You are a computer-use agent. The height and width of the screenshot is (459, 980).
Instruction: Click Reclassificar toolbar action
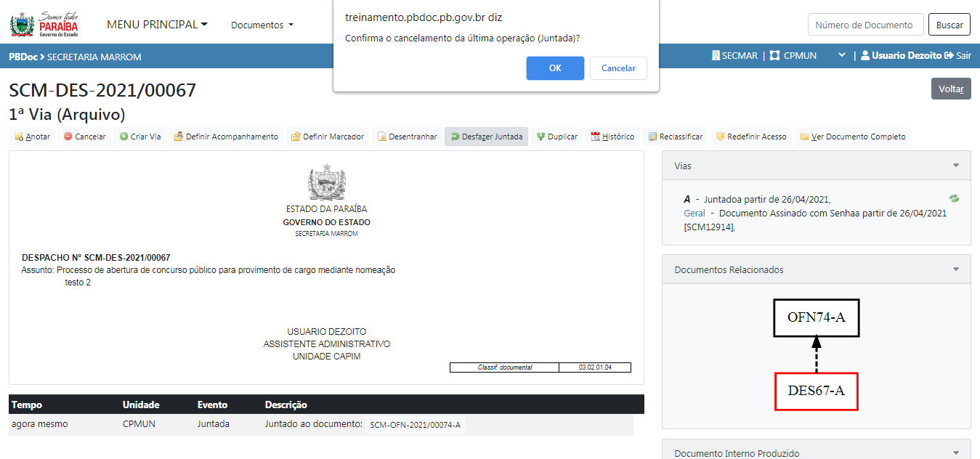tap(675, 137)
